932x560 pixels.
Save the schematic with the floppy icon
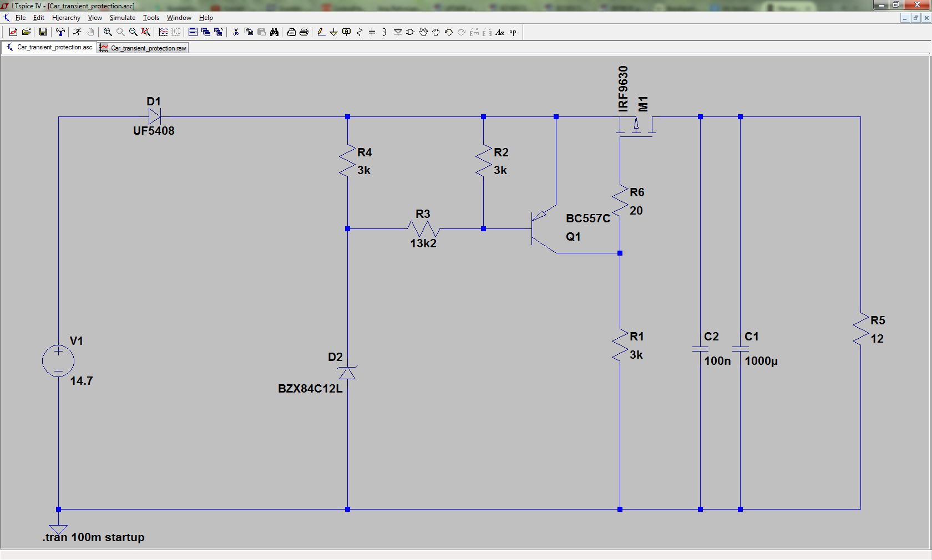coord(43,32)
